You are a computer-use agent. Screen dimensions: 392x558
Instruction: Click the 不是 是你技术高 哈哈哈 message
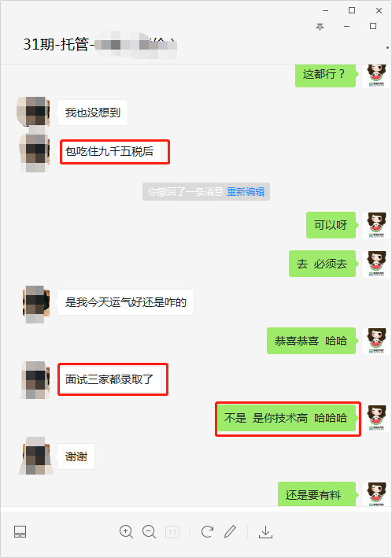pos(286,418)
